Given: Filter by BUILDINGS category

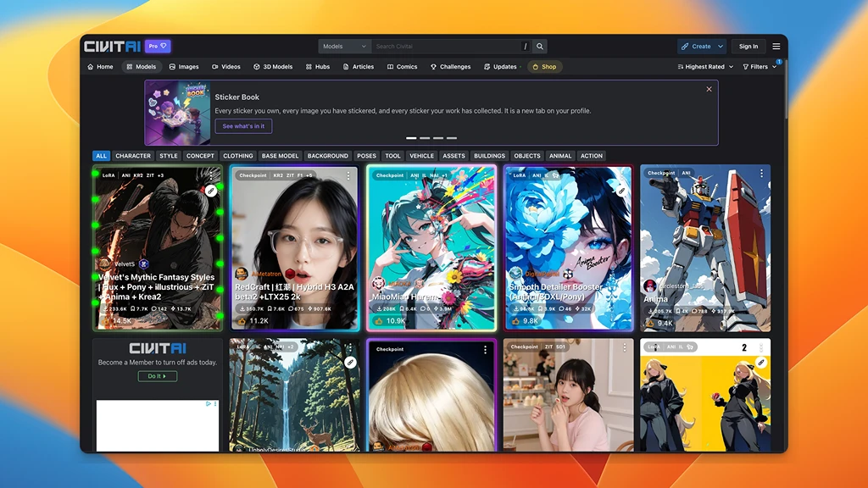Looking at the screenshot, I should (489, 156).
